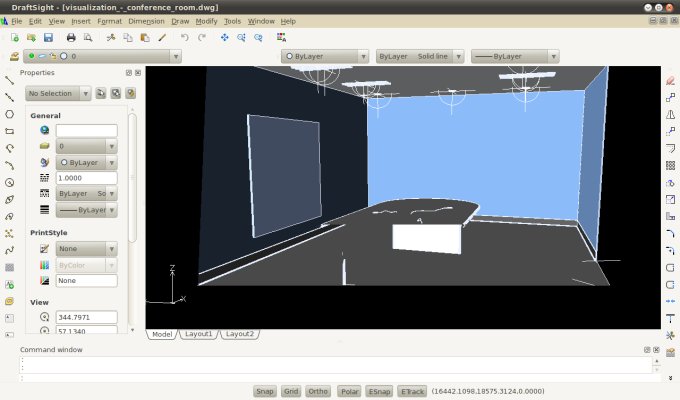Click the Delete eraser icon in the Modify toolbar
The height and width of the screenshot is (400, 680).
point(670,80)
